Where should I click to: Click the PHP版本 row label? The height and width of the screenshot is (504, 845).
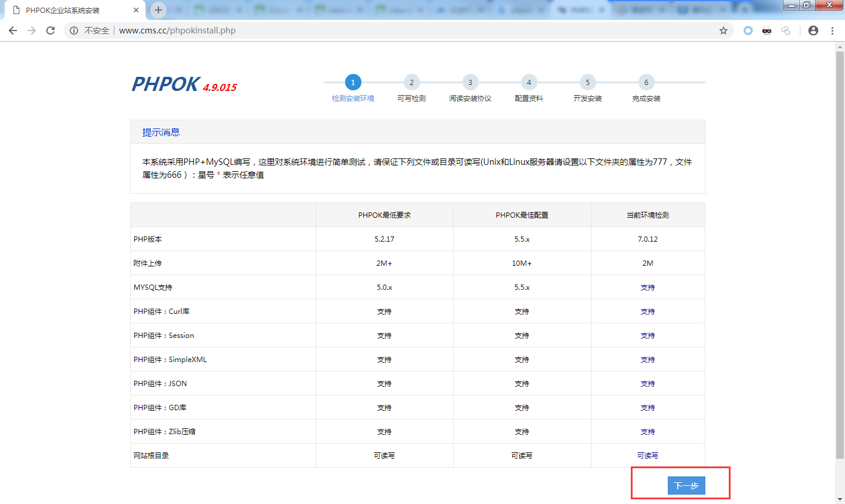(x=147, y=239)
